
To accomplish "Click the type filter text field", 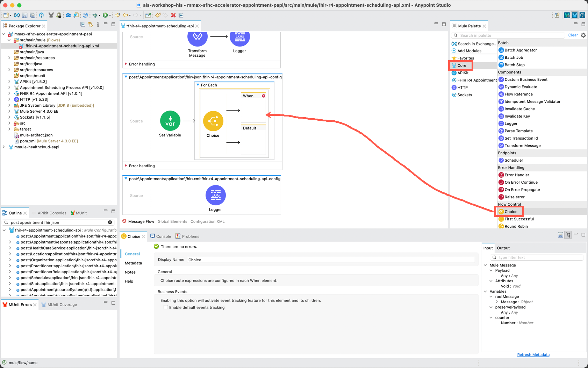I will pyautogui.click(x=537, y=257).
